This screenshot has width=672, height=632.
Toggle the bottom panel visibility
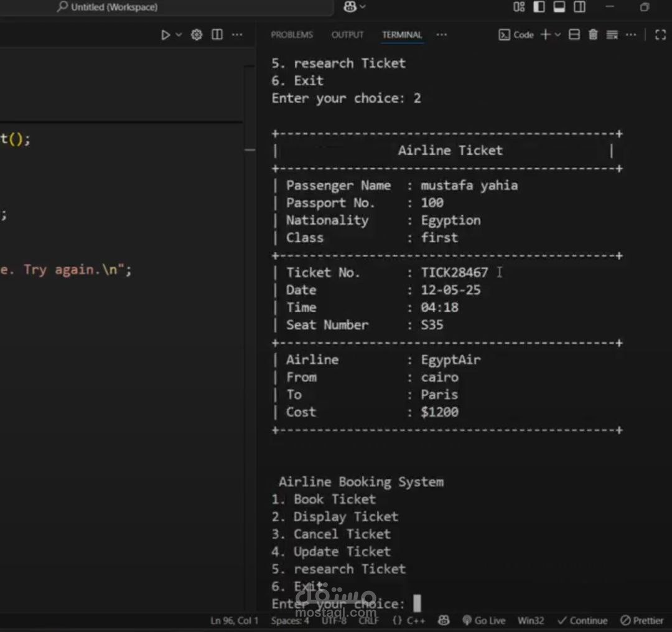pos(559,6)
